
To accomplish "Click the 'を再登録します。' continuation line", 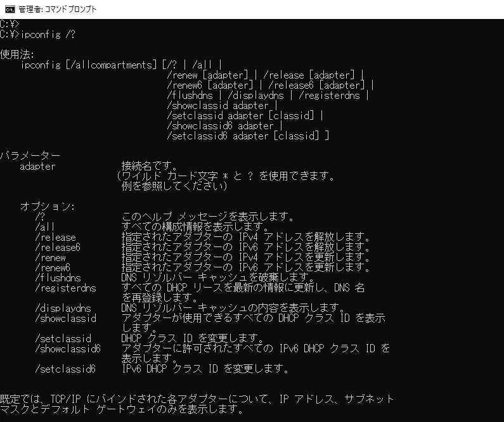I will pyautogui.click(x=159, y=297).
